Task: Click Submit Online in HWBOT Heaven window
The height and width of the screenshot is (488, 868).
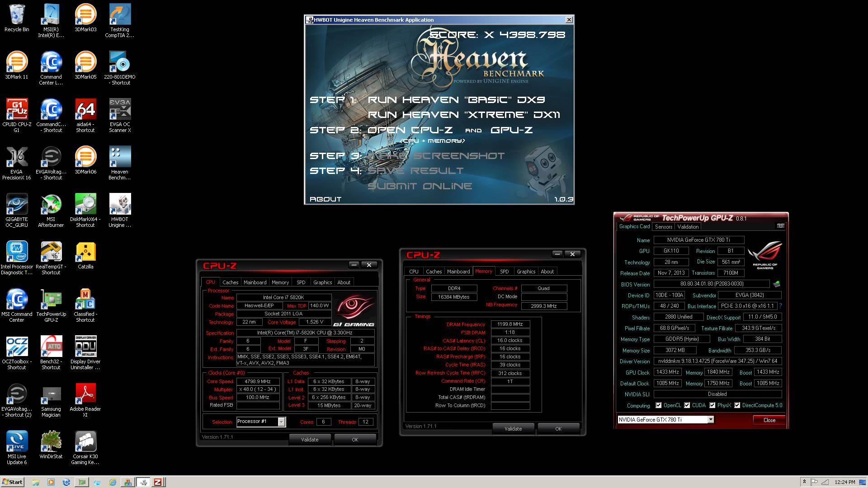Action: (x=420, y=186)
